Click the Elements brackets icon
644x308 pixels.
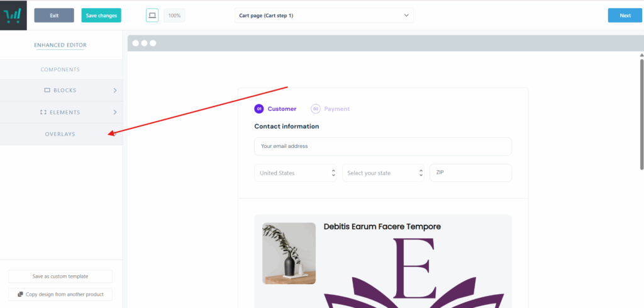point(43,112)
